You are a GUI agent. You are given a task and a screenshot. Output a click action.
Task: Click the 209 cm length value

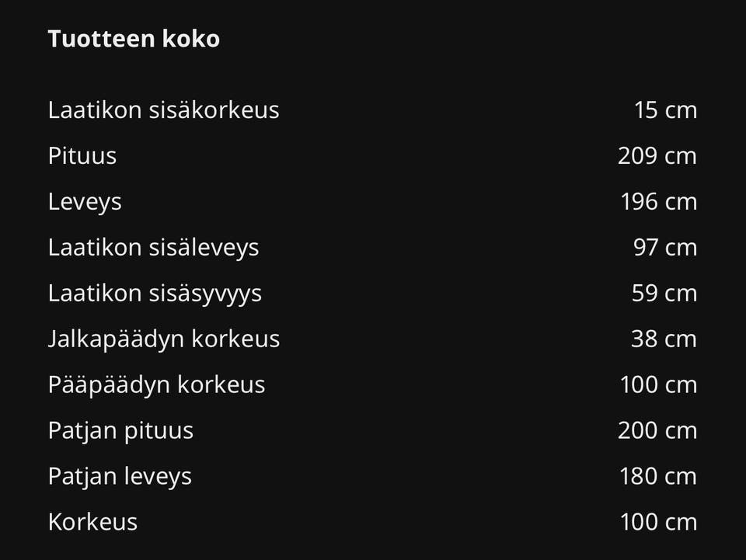(x=657, y=155)
